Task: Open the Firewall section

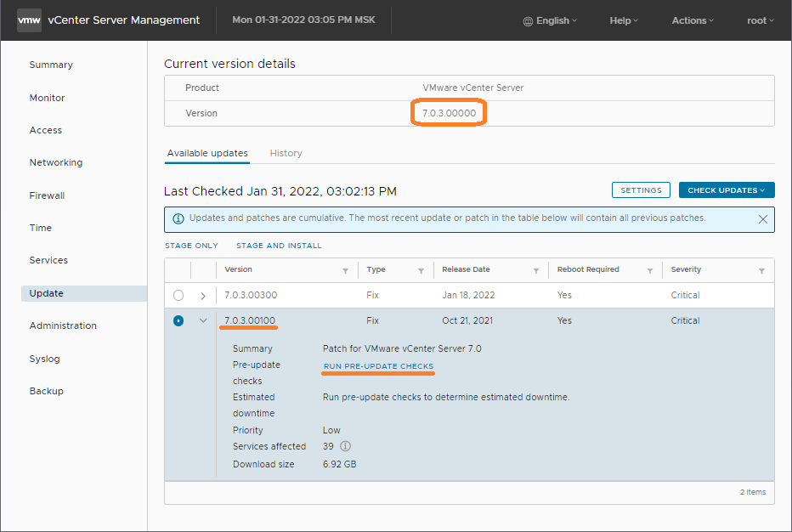Action: point(47,195)
